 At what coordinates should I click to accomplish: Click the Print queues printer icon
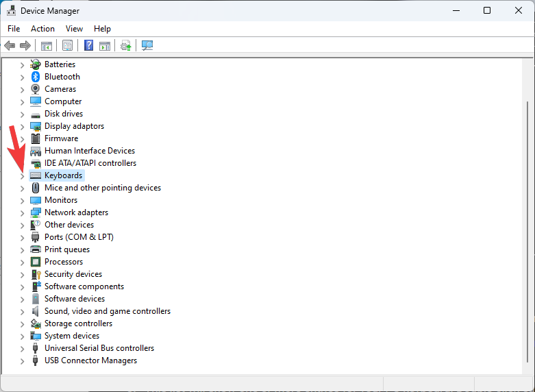click(36, 249)
